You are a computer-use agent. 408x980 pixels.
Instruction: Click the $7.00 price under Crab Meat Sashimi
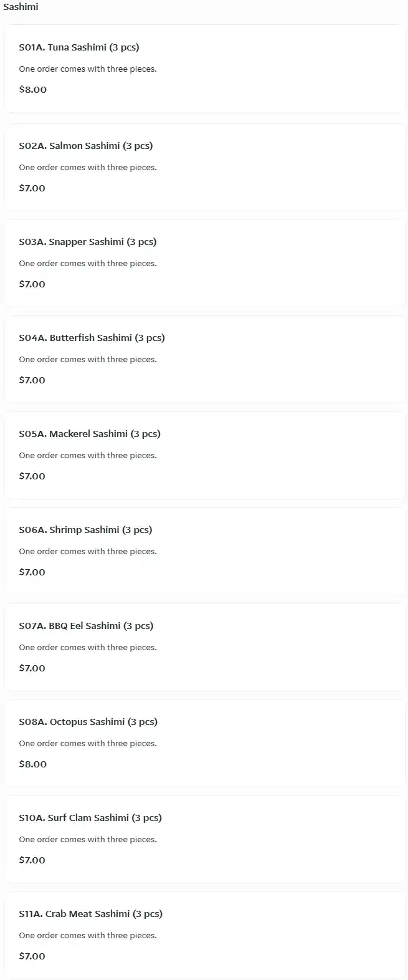[32, 956]
